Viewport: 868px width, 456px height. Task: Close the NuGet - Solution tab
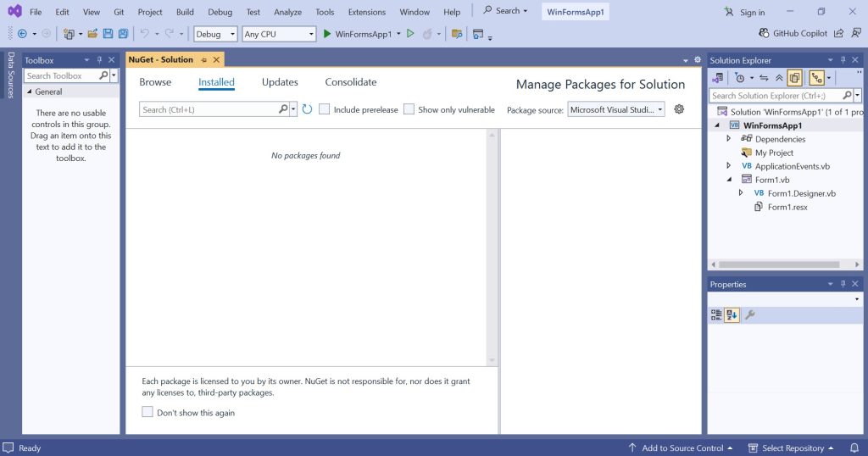[216, 60]
